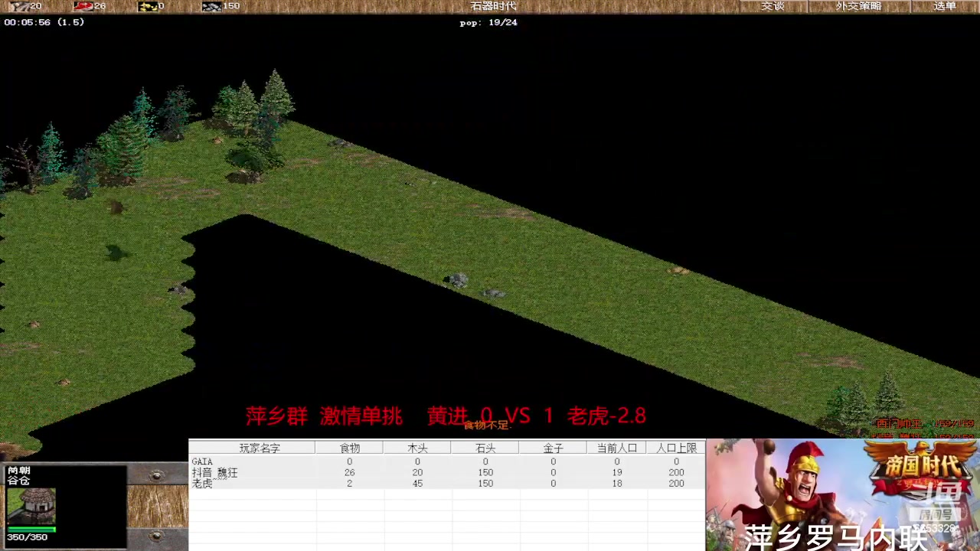Click stone value 150 in 抖音_魏狂 row
This screenshot has width=980, height=551.
click(x=485, y=473)
